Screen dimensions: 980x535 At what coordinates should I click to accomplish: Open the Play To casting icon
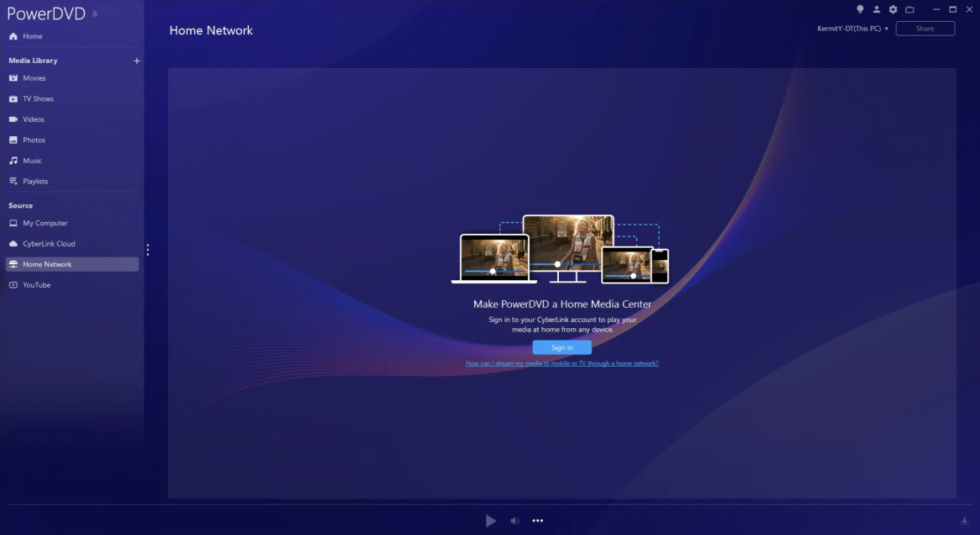pyautogui.click(x=909, y=9)
